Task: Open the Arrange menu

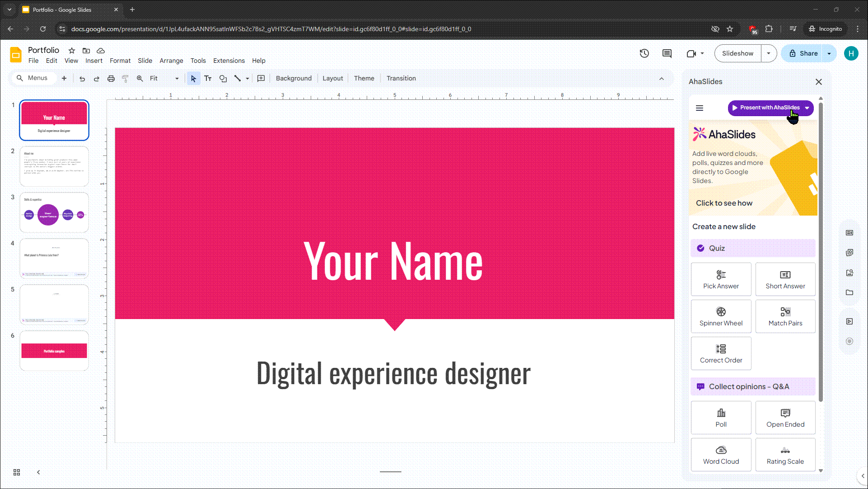Action: (171, 61)
